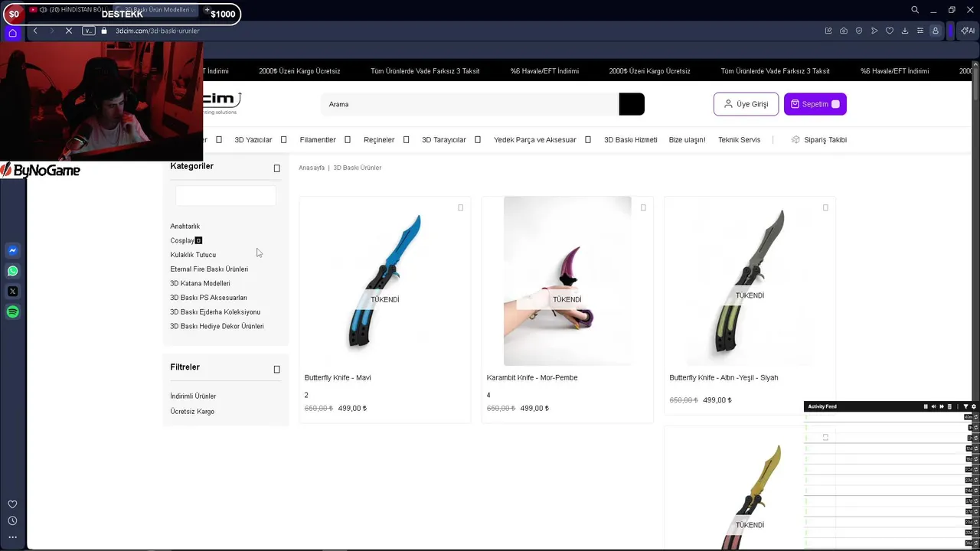Image resolution: width=980 pixels, height=551 pixels.
Task: Toggle favorite on Butterfly Knife Altın-Yeşil card
Action: tap(825, 207)
